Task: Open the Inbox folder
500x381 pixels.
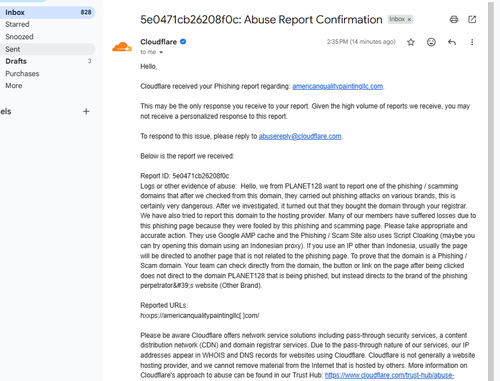Action: [x=47, y=12]
